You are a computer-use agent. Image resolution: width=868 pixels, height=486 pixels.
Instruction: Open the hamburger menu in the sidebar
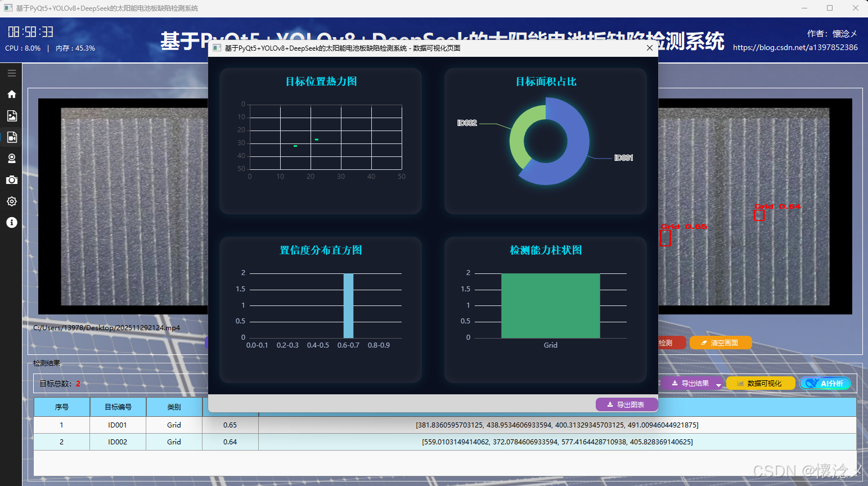pyautogui.click(x=11, y=73)
